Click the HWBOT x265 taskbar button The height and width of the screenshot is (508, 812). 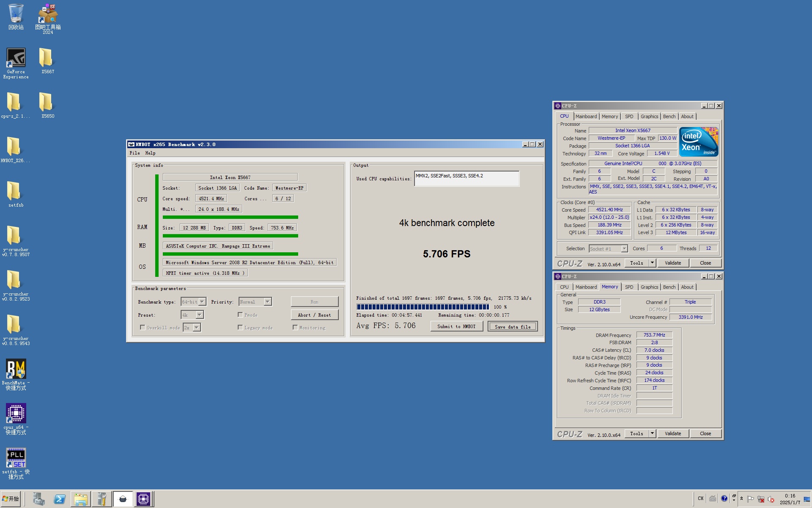(x=123, y=499)
